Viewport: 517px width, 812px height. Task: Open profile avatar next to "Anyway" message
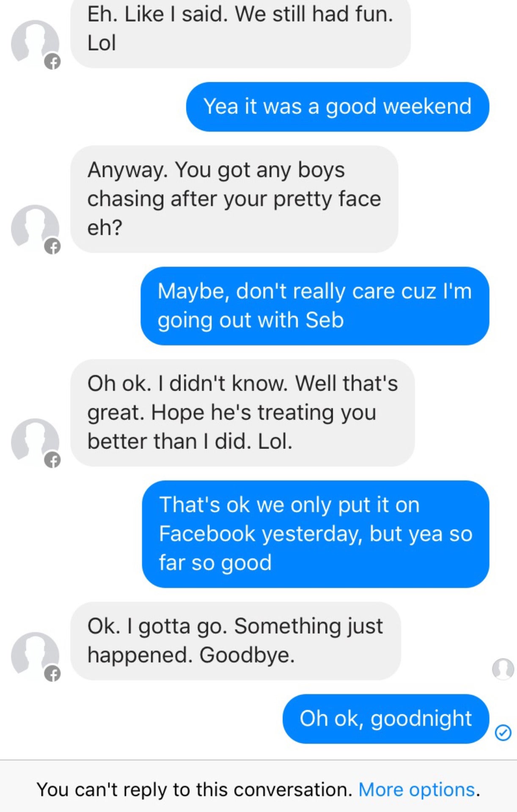34,227
